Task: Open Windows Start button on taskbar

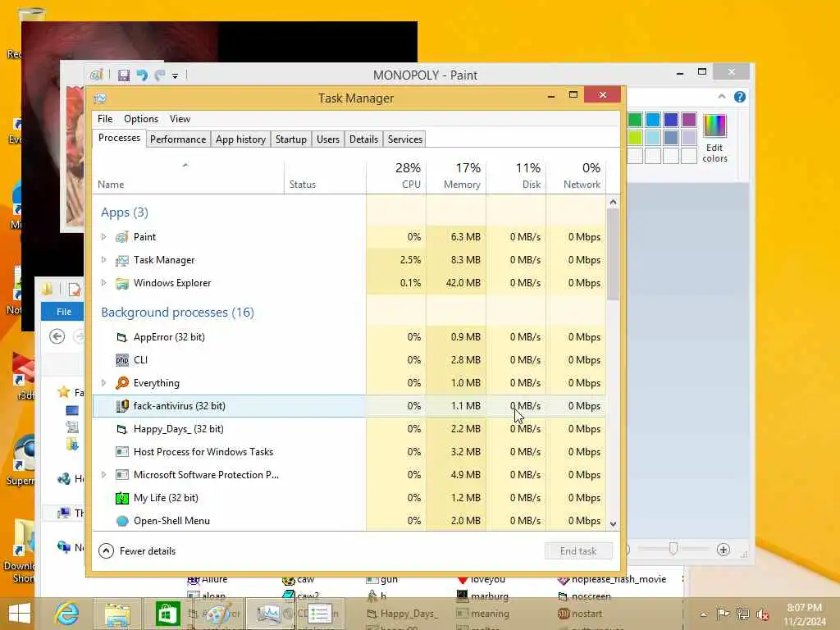Action: point(20,614)
